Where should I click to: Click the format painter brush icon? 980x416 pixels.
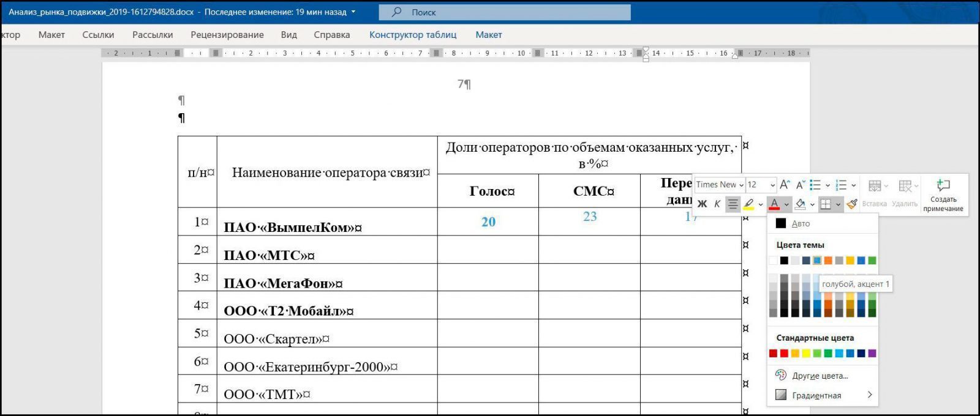[x=851, y=204]
